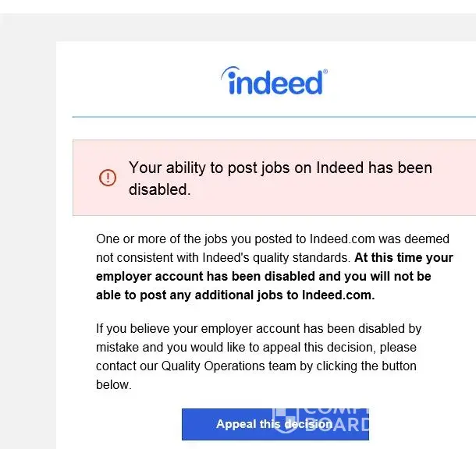Click the bold text 'At this time your'

(x=403, y=257)
